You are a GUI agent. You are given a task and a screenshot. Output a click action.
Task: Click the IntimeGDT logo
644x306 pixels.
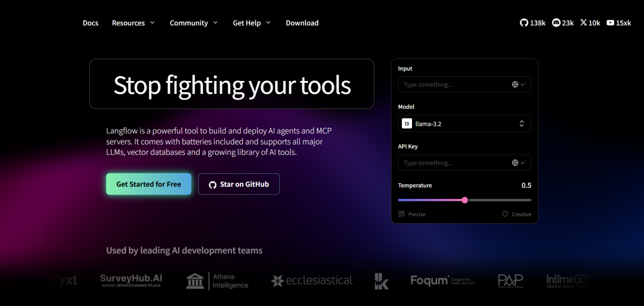pyautogui.click(x=568, y=280)
